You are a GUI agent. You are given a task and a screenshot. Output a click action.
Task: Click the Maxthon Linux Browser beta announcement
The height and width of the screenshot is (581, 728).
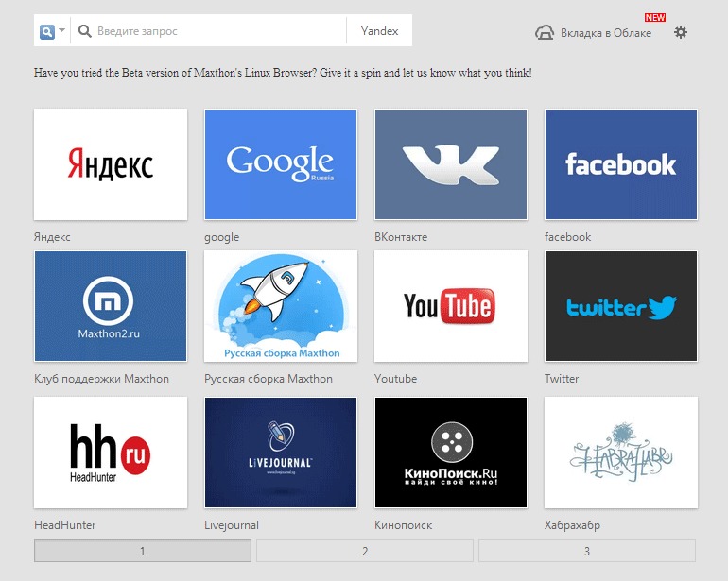[283, 73]
